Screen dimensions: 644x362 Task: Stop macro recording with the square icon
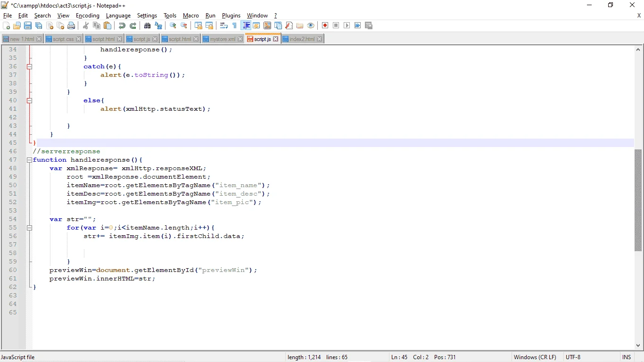(336, 25)
